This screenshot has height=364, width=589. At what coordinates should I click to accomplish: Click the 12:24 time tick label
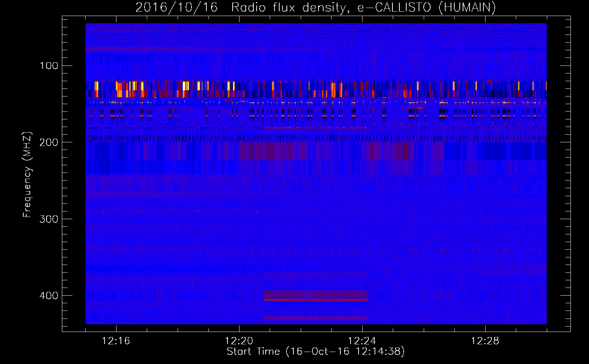coord(362,341)
